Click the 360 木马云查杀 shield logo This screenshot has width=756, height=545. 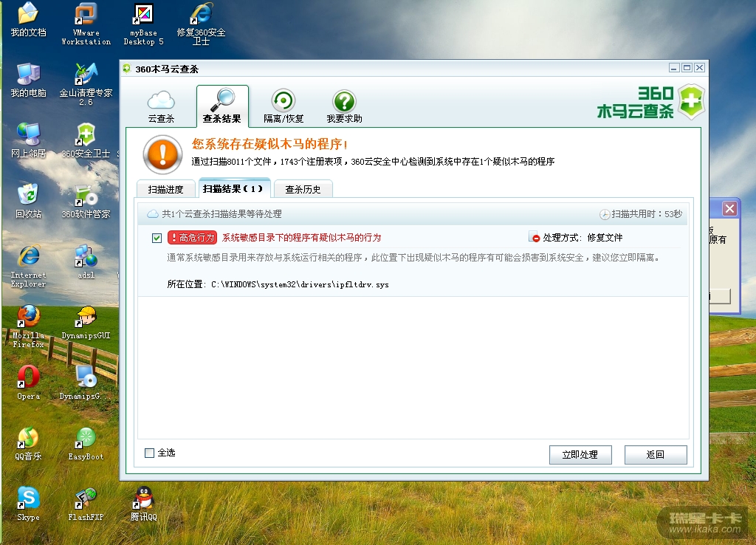(x=691, y=102)
